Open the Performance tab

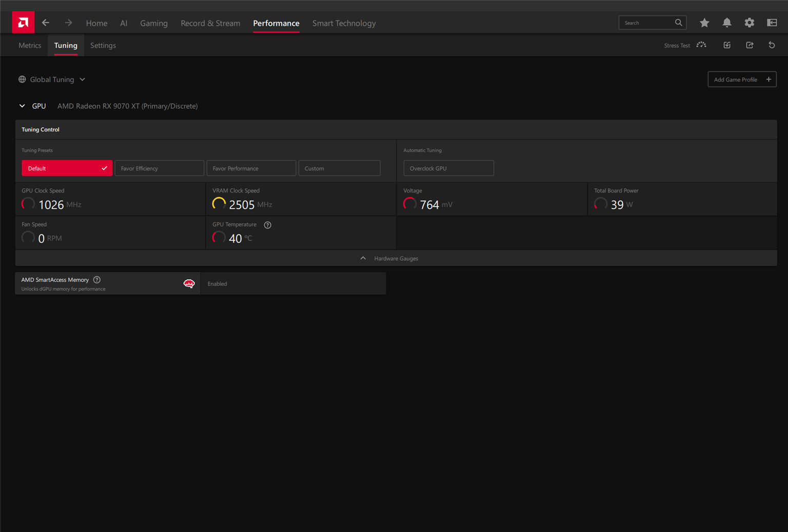tap(276, 23)
